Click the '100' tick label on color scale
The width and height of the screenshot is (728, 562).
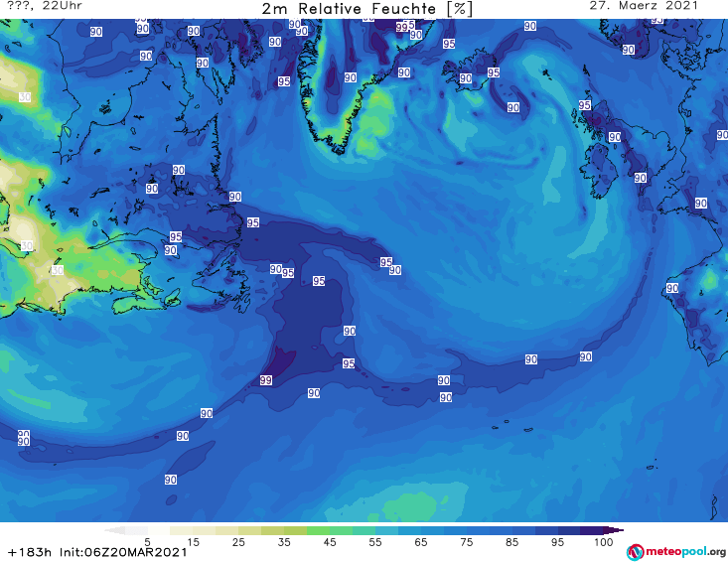tap(604, 542)
